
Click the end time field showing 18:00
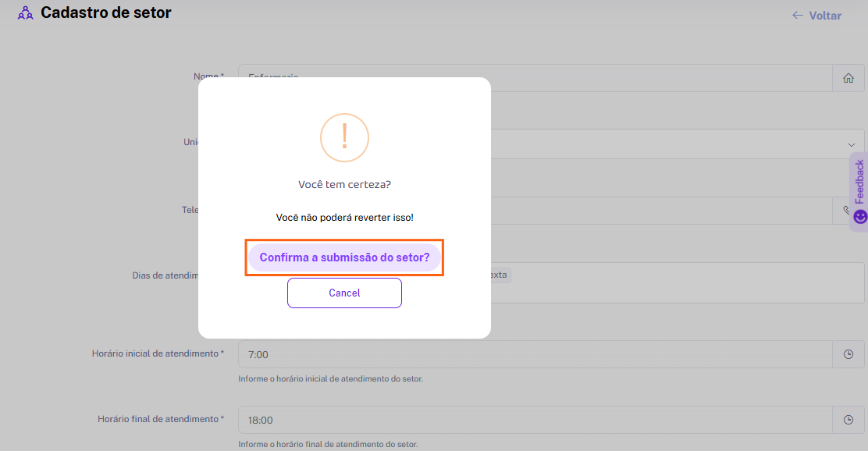point(535,420)
